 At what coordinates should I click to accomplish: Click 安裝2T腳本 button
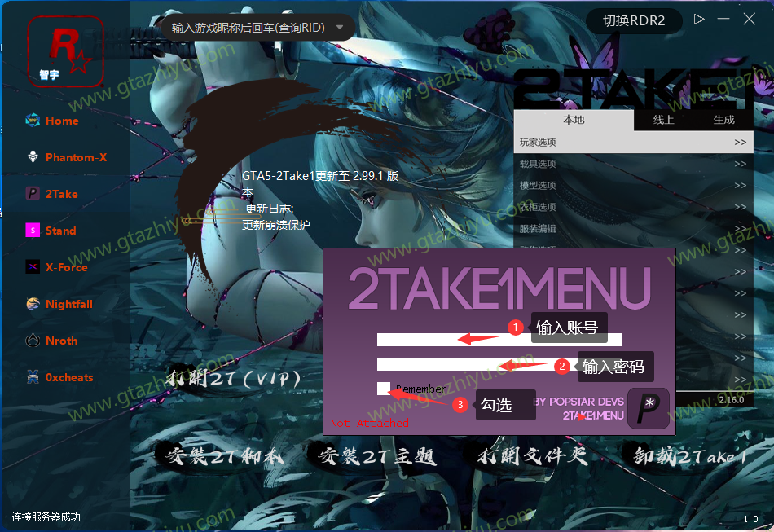tap(225, 455)
